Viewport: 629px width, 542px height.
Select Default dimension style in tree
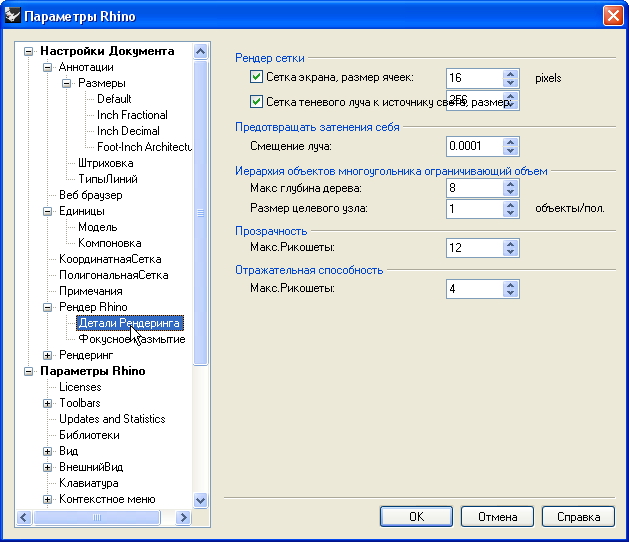pyautogui.click(x=114, y=99)
